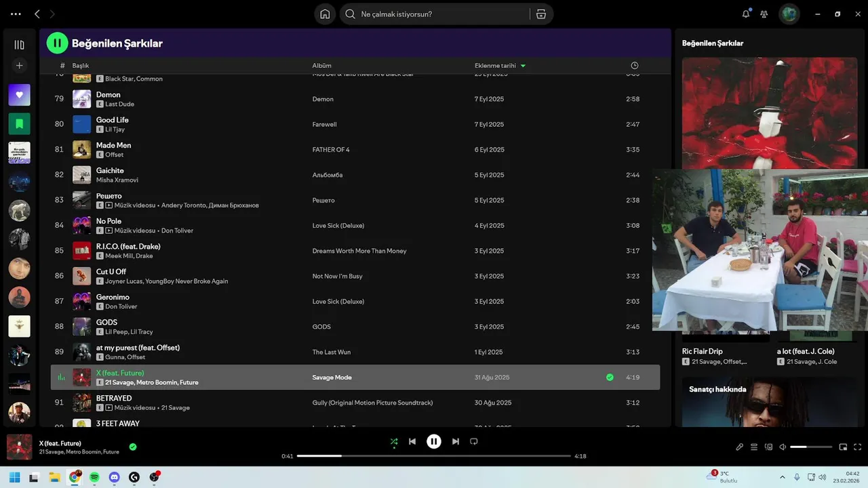
Task: Sort by Başlık column header
Action: 81,66
